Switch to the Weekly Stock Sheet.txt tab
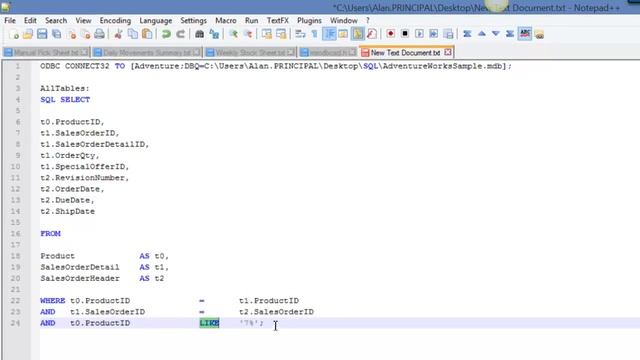The width and height of the screenshot is (640, 360). click(250, 53)
